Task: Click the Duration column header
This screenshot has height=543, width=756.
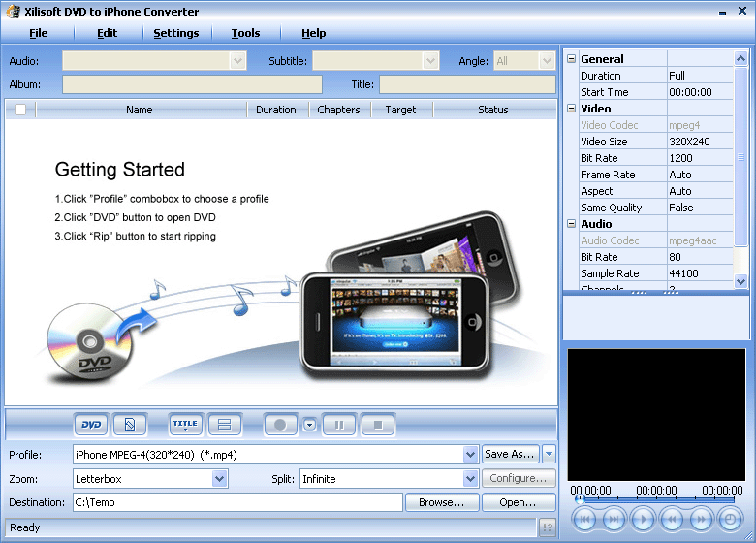Action: click(x=276, y=110)
